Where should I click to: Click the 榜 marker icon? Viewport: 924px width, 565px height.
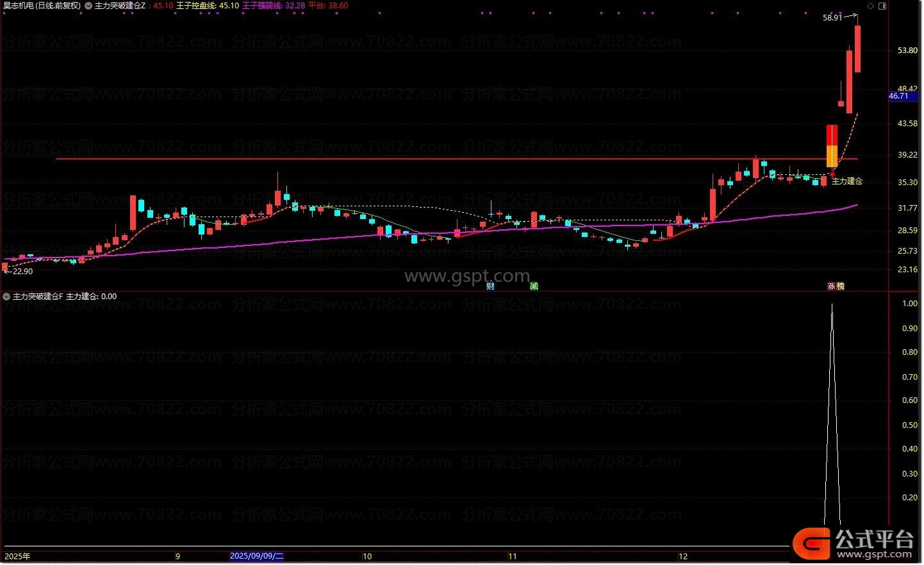[840, 286]
